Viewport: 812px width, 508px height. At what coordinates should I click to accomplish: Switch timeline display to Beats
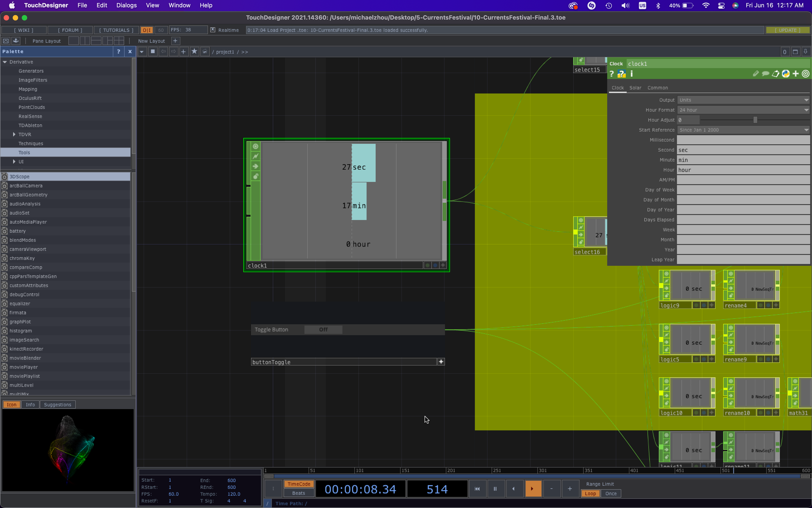[x=299, y=493]
